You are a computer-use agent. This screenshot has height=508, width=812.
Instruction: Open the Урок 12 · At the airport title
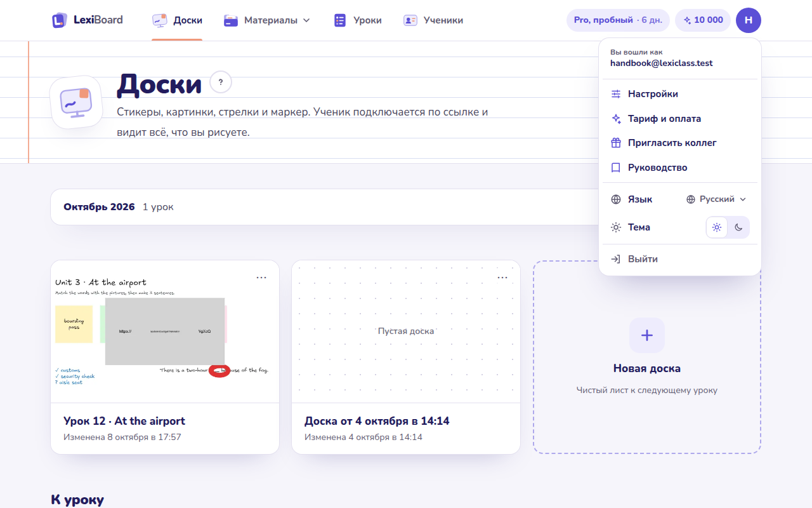[124, 421]
